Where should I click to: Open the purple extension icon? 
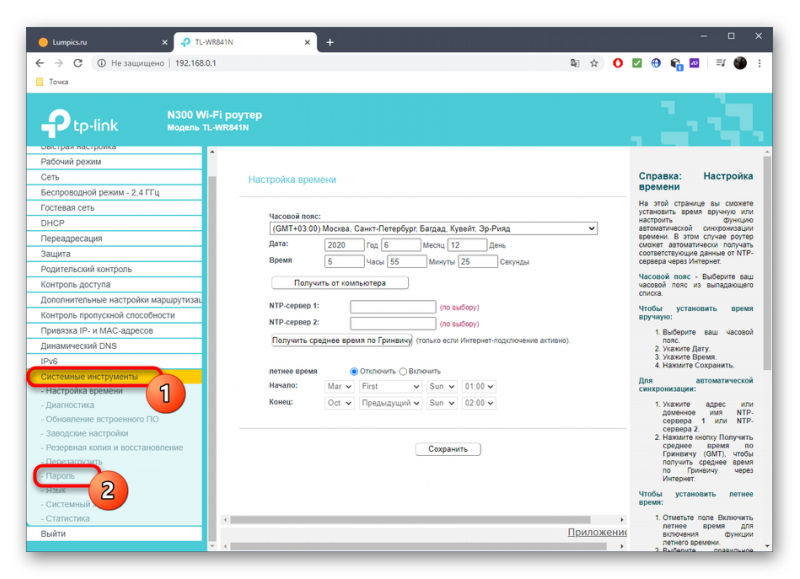click(694, 63)
